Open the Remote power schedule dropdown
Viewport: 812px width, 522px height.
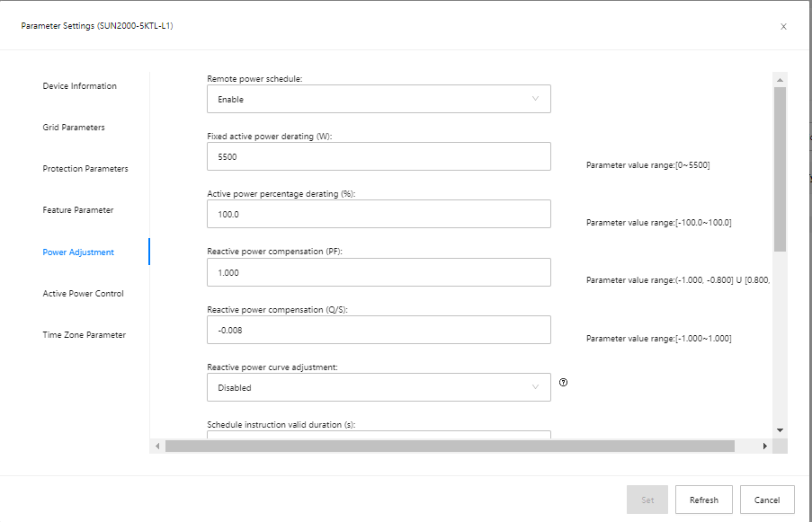click(379, 99)
